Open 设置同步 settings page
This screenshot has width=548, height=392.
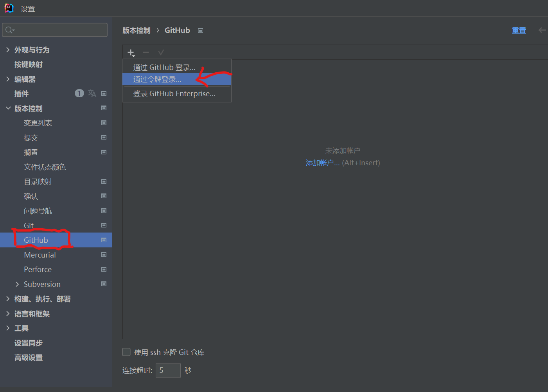click(x=29, y=343)
